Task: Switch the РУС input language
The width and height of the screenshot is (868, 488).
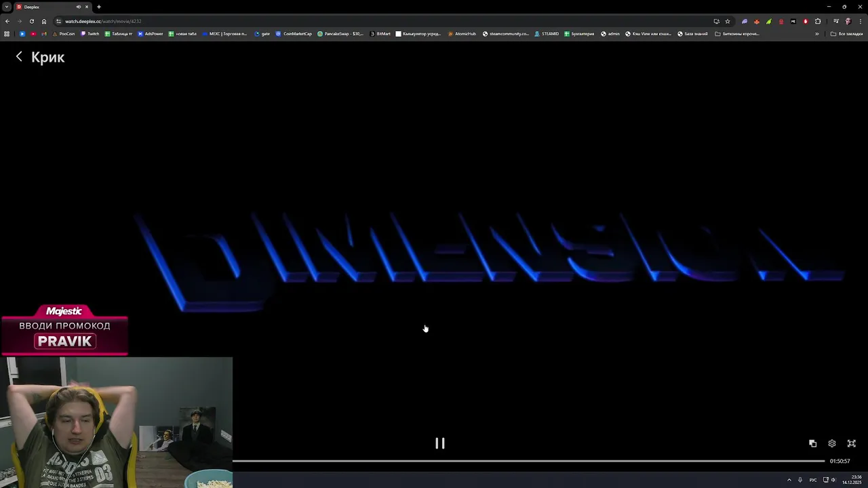Action: tap(813, 480)
